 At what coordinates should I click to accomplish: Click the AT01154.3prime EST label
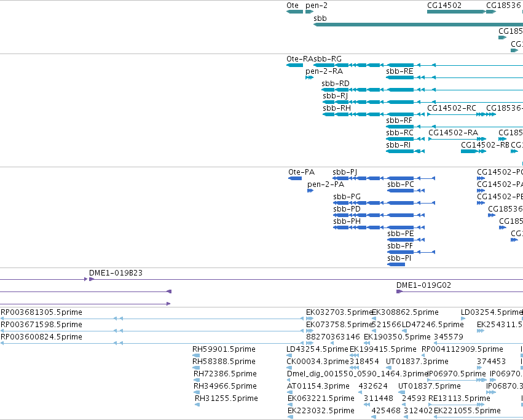click(x=318, y=387)
